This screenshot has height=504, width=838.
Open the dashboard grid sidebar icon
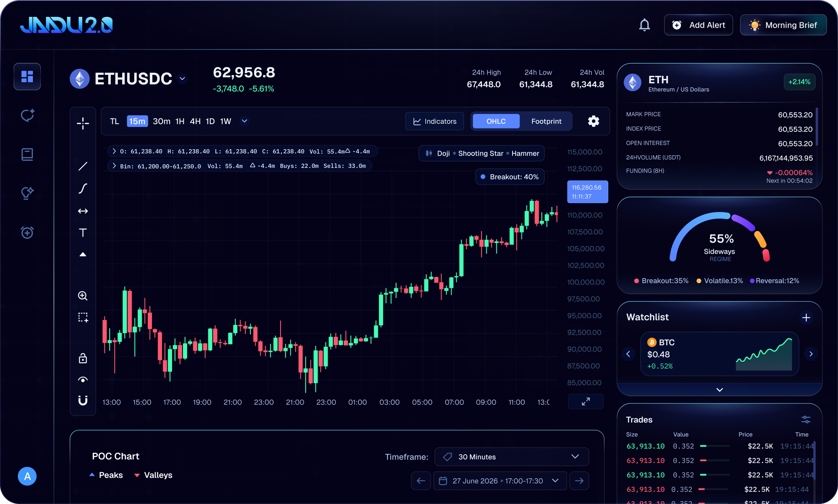tap(27, 77)
